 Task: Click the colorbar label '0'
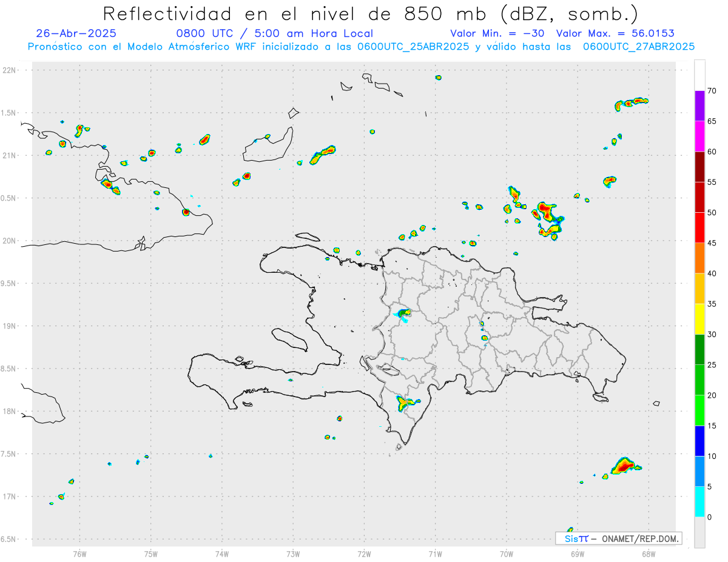tap(710, 518)
